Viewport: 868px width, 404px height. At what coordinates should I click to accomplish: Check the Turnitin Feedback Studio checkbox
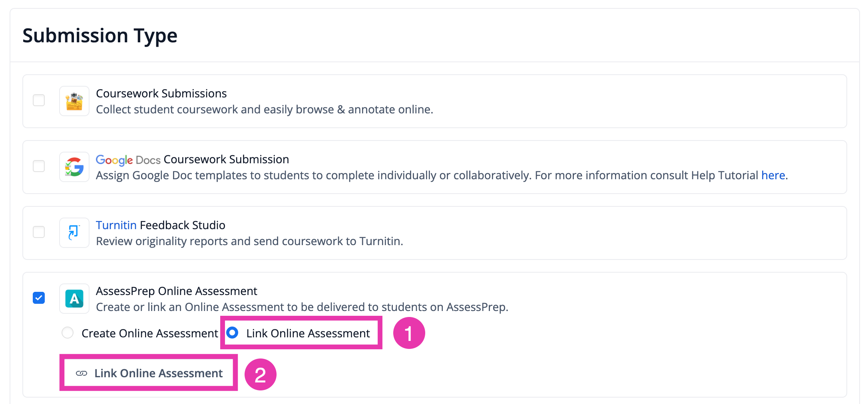(x=39, y=232)
